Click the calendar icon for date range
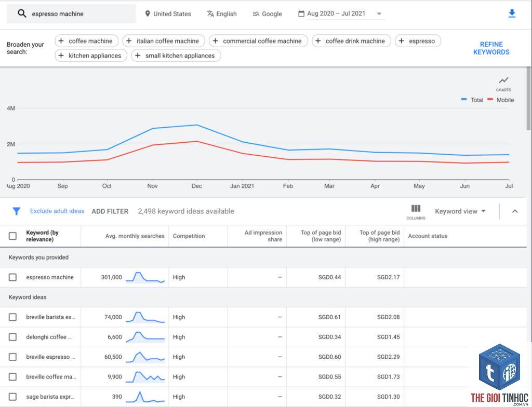Image resolution: width=532 pixels, height=407 pixels. (301, 13)
